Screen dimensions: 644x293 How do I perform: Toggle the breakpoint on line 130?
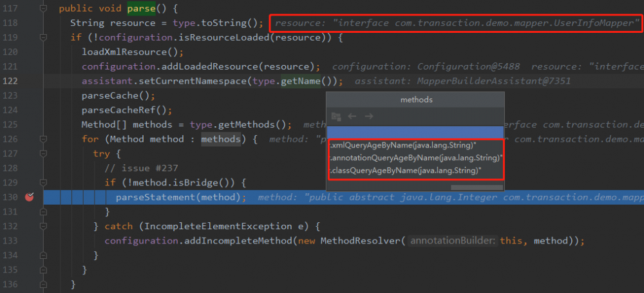[x=29, y=197]
